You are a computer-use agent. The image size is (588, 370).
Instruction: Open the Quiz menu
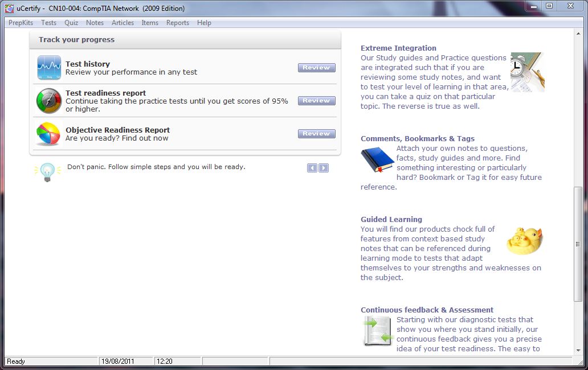tap(71, 23)
